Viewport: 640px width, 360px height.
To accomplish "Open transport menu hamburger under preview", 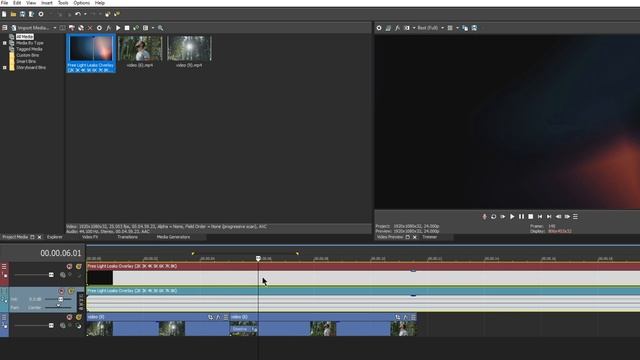I will [576, 217].
